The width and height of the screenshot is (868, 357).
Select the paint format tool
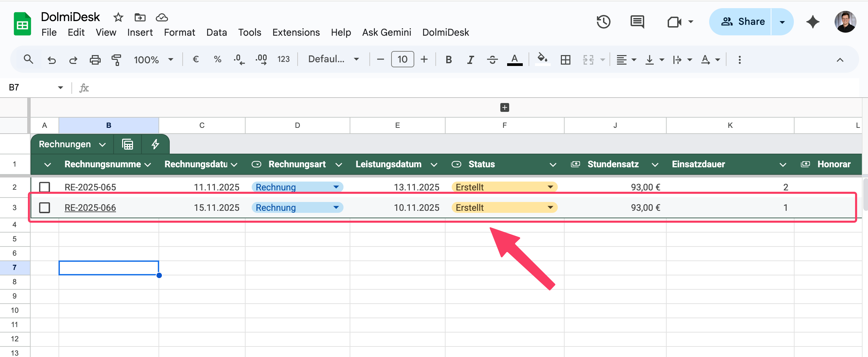(116, 59)
